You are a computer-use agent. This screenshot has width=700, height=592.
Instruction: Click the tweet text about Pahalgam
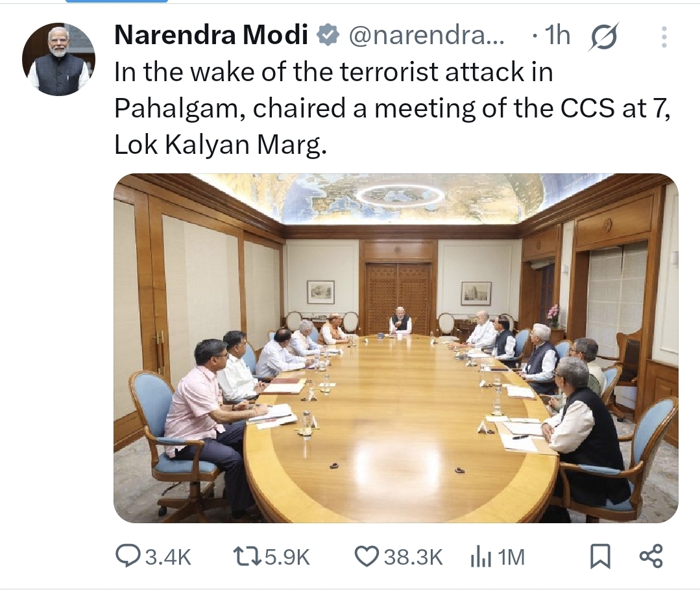click(x=389, y=108)
